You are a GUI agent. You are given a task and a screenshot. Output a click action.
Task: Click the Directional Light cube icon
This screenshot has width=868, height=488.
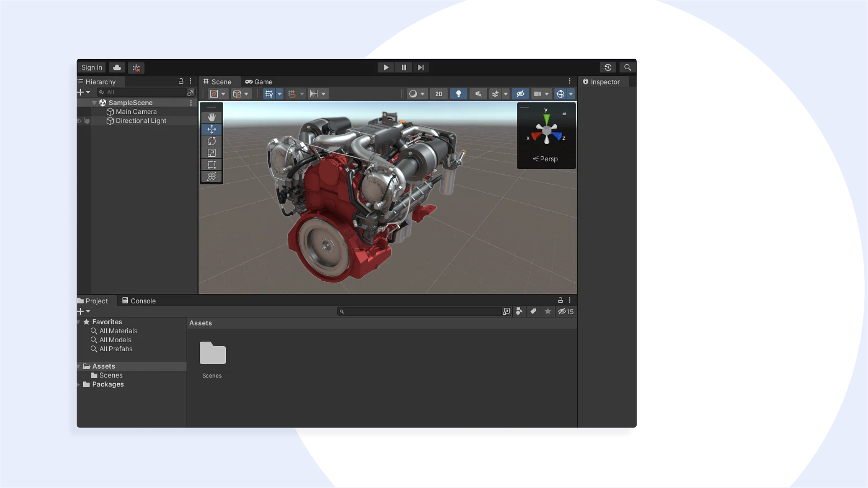110,121
